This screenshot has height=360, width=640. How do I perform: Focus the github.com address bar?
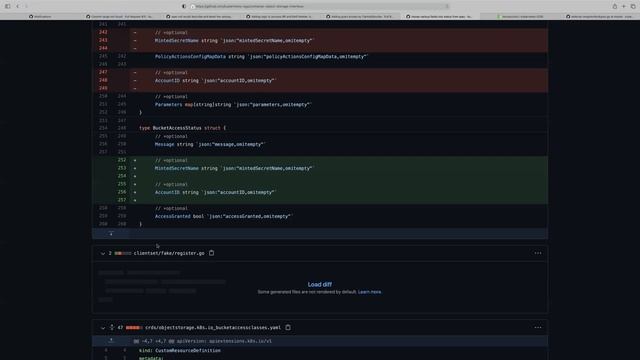(320, 6)
